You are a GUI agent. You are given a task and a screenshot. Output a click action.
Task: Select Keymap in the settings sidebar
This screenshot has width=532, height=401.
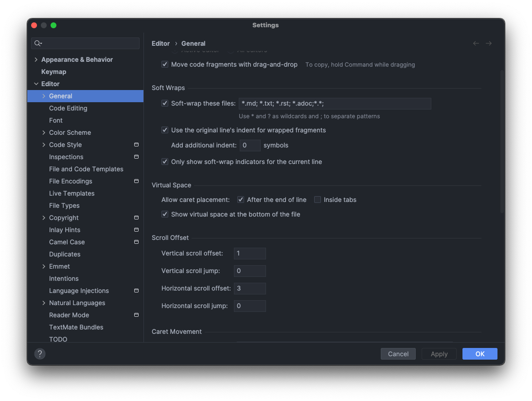(53, 72)
